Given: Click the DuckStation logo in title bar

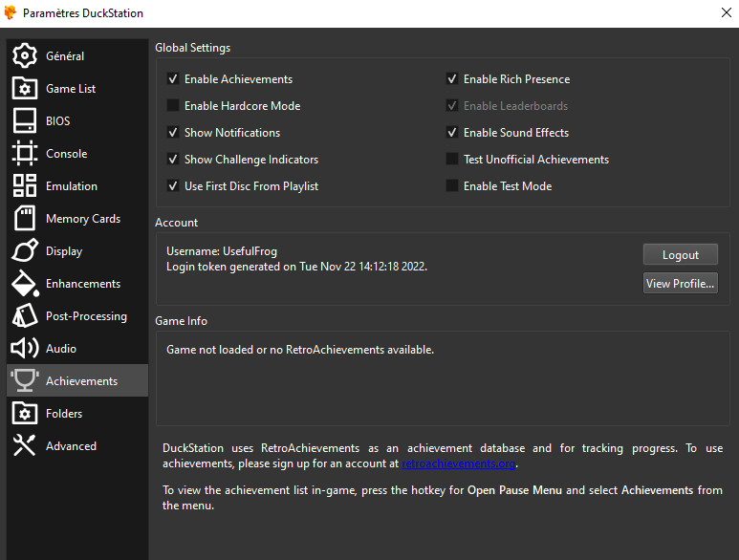Looking at the screenshot, I should pos(10,12).
